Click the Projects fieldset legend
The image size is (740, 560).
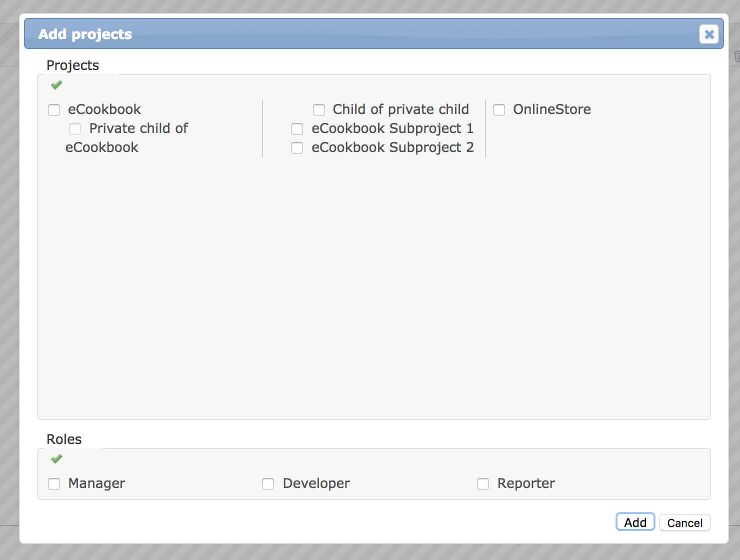[x=73, y=65]
